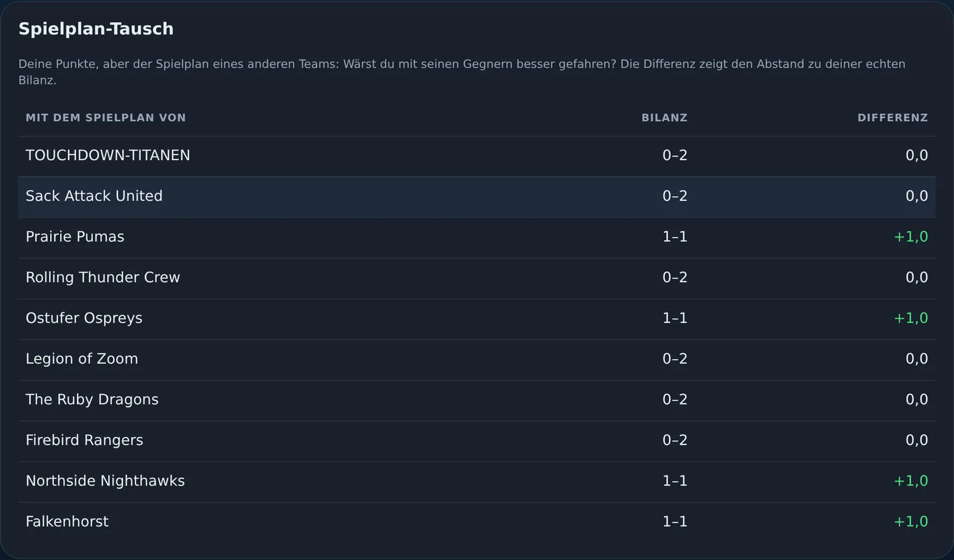The width and height of the screenshot is (954, 560).
Task: Click the 0–2 record for TOUCHDOWN-TITANEN
Action: [x=675, y=155]
